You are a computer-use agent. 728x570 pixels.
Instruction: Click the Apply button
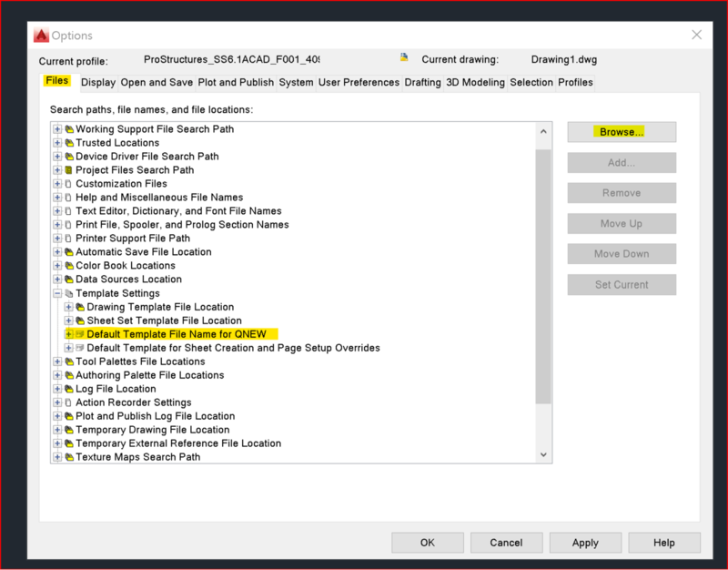point(585,543)
